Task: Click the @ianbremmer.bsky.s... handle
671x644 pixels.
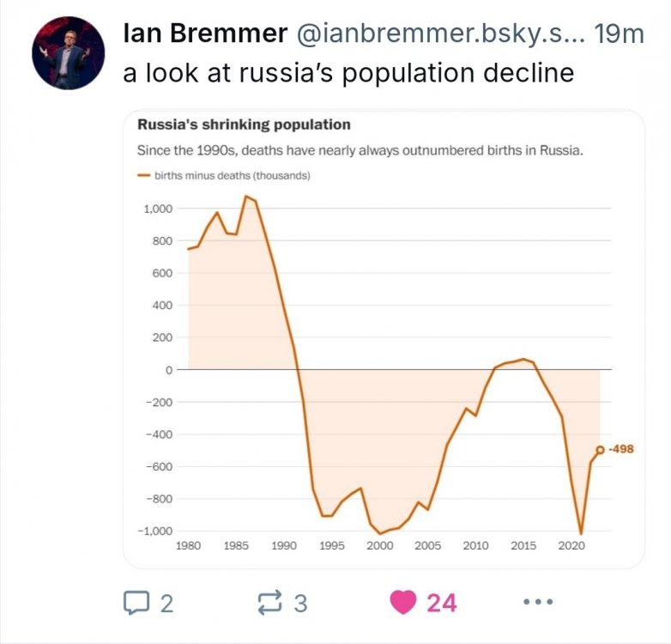Action: click(440, 33)
